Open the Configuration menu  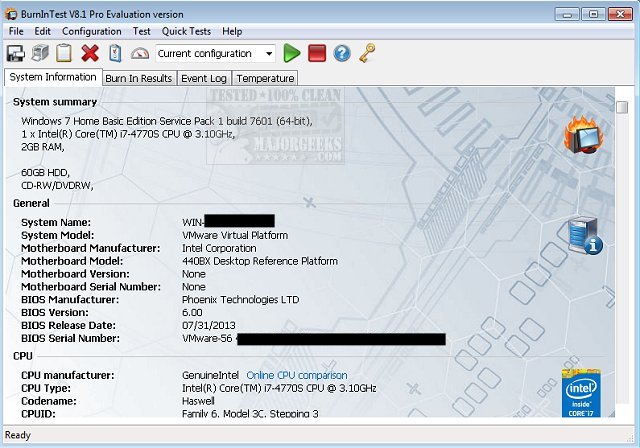pos(91,31)
